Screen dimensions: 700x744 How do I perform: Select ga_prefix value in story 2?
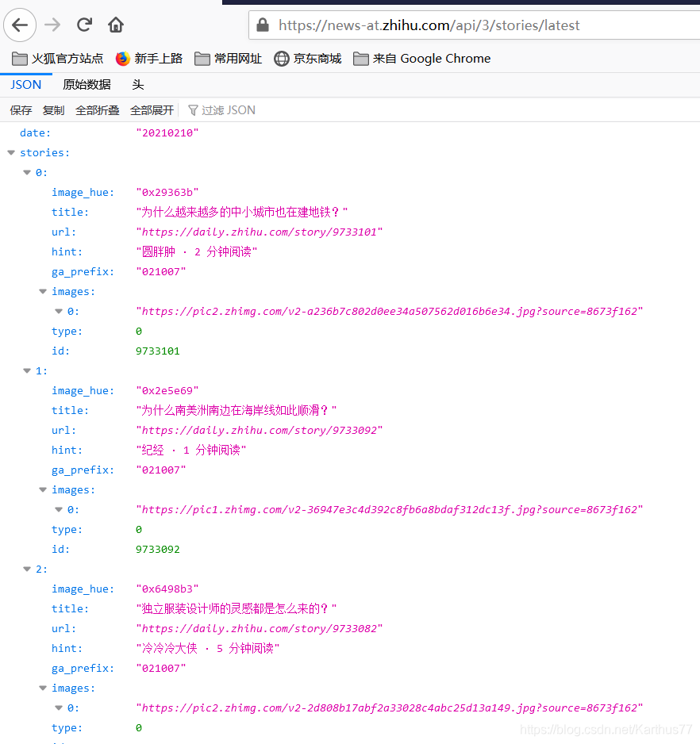click(x=161, y=669)
